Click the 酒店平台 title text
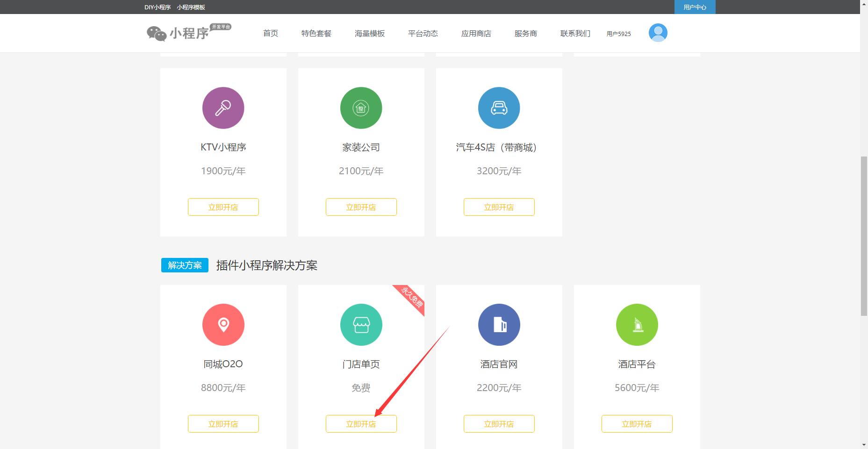This screenshot has width=868, height=449. [637, 364]
